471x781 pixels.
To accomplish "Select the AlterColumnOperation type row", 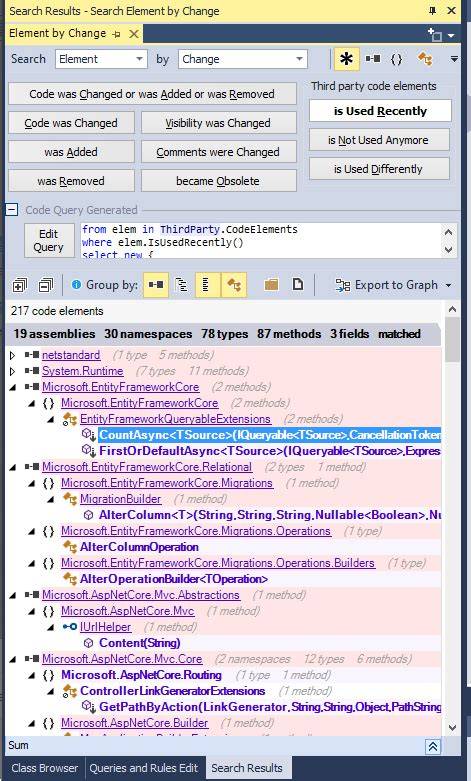I will (x=139, y=546).
